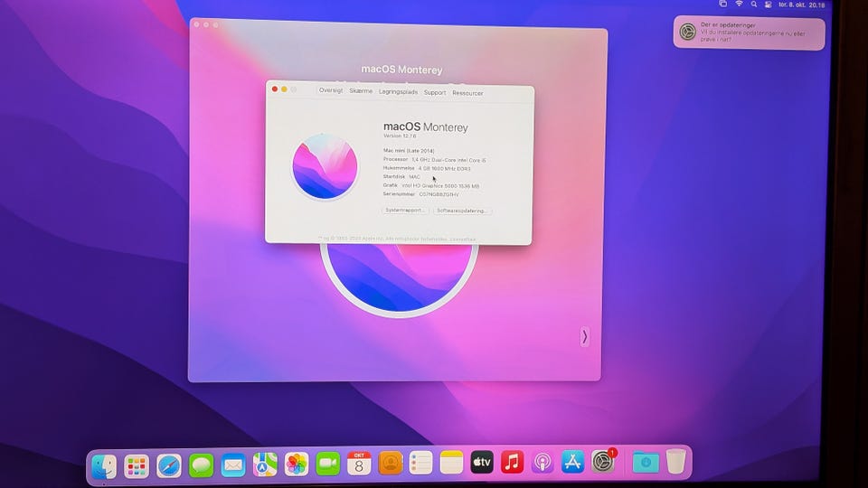The width and height of the screenshot is (868, 488).
Task: Open Spotlight search in the menu bar
Action: pyautogui.click(x=754, y=5)
